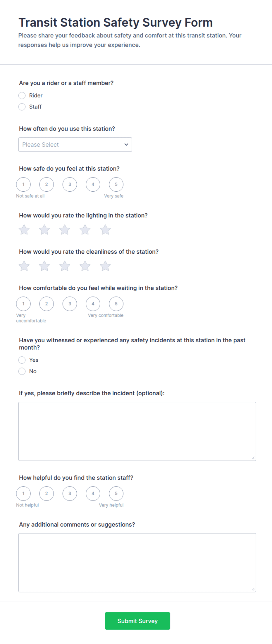Rate station lighting with the first star
The height and width of the screenshot is (644, 272).
(x=24, y=230)
